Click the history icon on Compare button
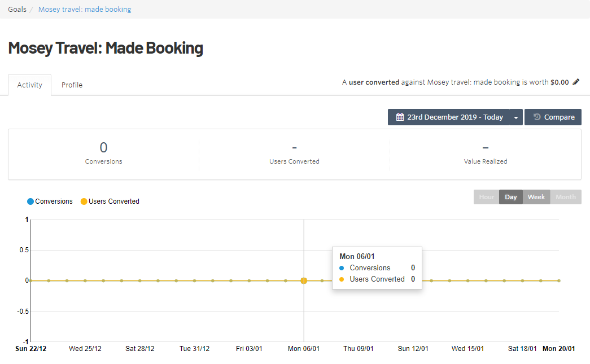The height and width of the screenshot is (364, 590). click(x=536, y=117)
